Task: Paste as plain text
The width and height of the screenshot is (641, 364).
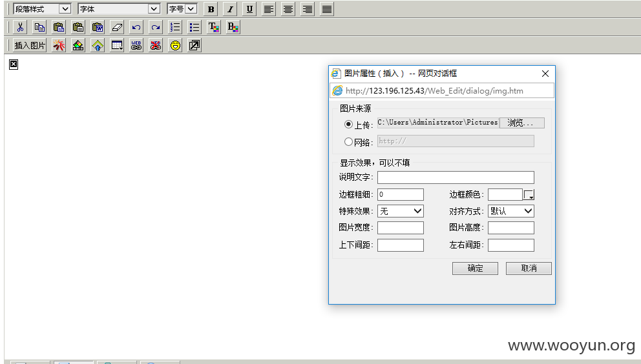Action: click(x=78, y=27)
